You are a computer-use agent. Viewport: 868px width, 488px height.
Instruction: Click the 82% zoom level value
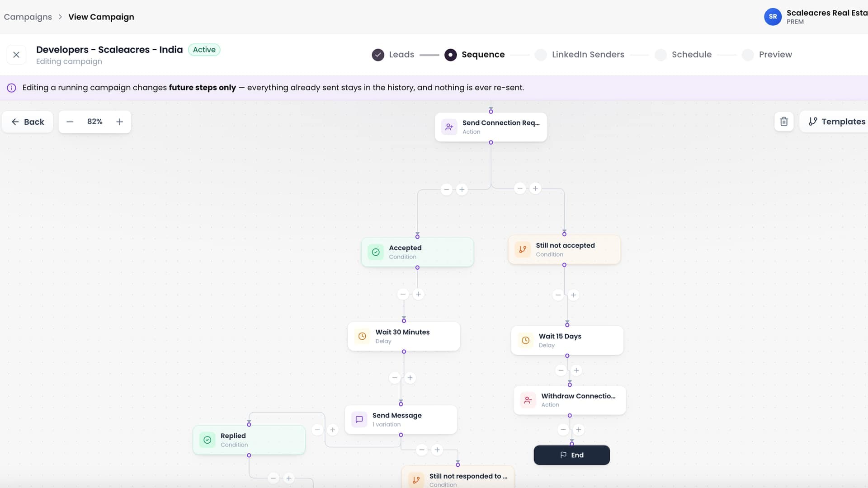point(95,122)
